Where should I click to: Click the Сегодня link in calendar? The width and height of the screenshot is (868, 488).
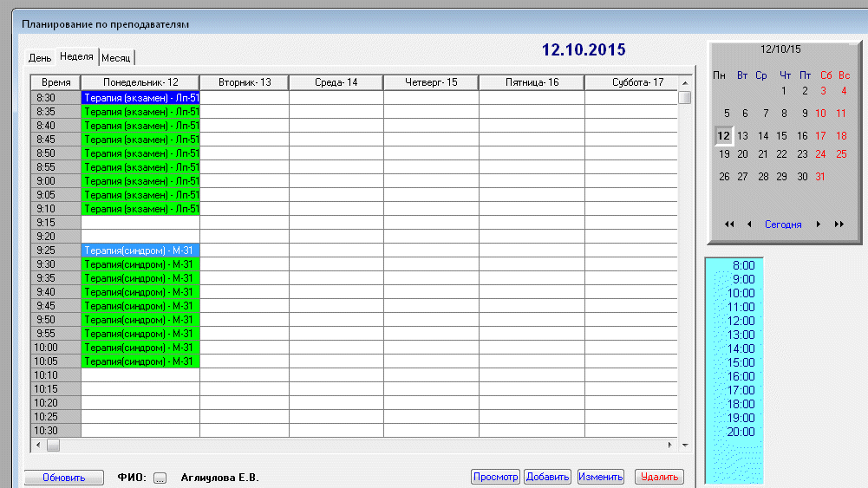(783, 224)
